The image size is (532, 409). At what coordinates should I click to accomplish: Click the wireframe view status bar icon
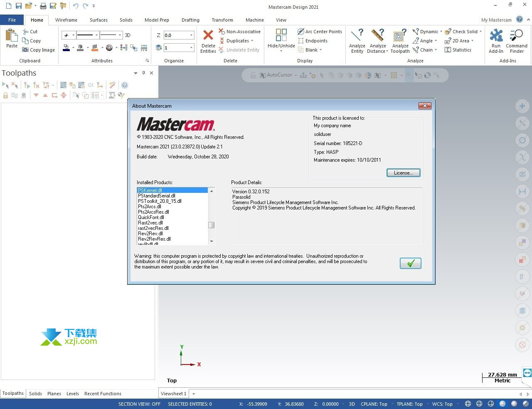coord(468,404)
